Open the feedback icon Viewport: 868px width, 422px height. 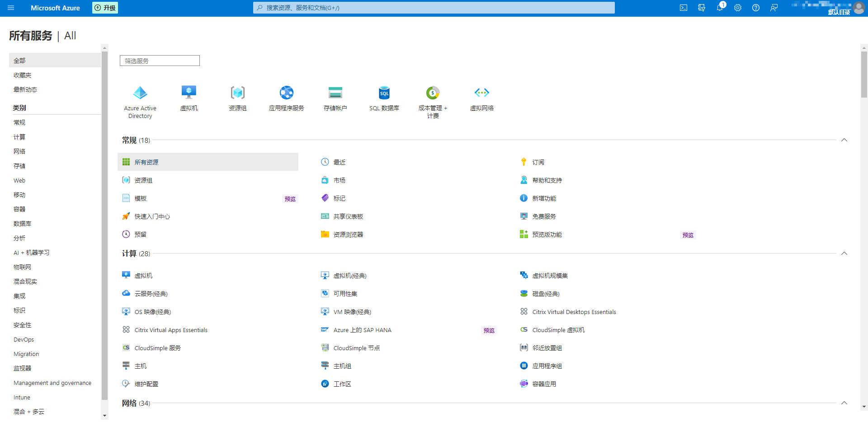[x=774, y=8]
